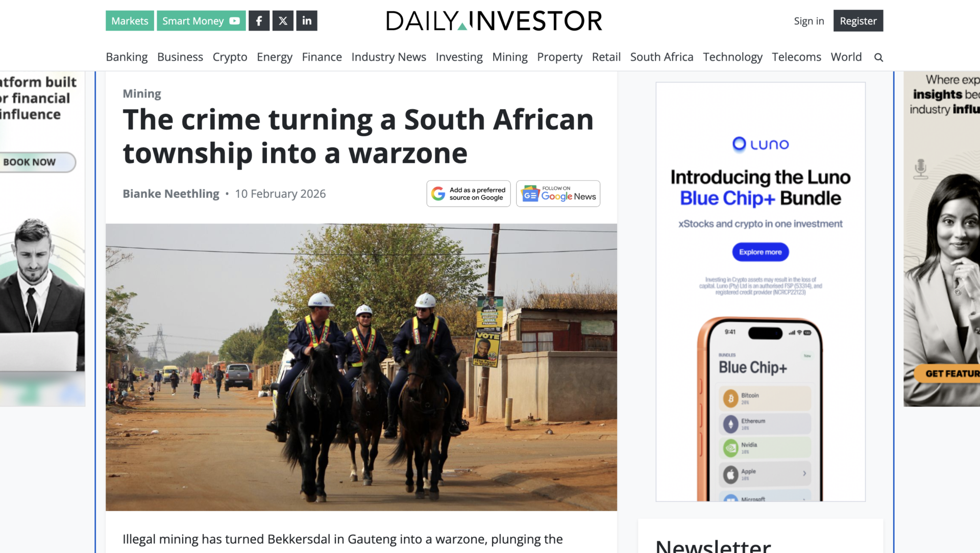Open the Mining menu item

509,57
